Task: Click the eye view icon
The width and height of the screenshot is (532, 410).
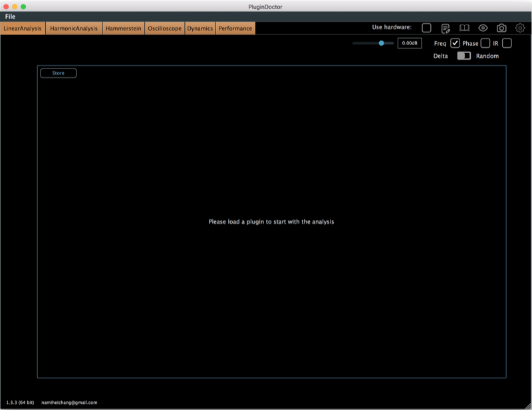Action: pyautogui.click(x=483, y=28)
